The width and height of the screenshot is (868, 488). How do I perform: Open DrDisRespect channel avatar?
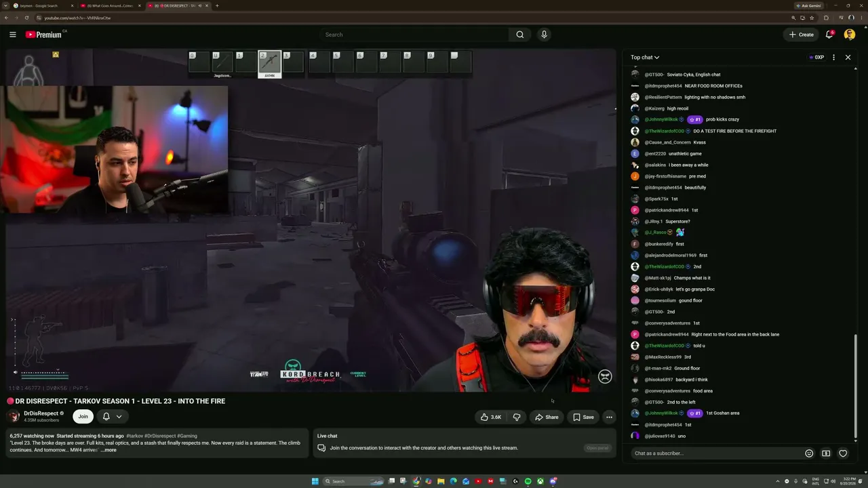tap(14, 416)
